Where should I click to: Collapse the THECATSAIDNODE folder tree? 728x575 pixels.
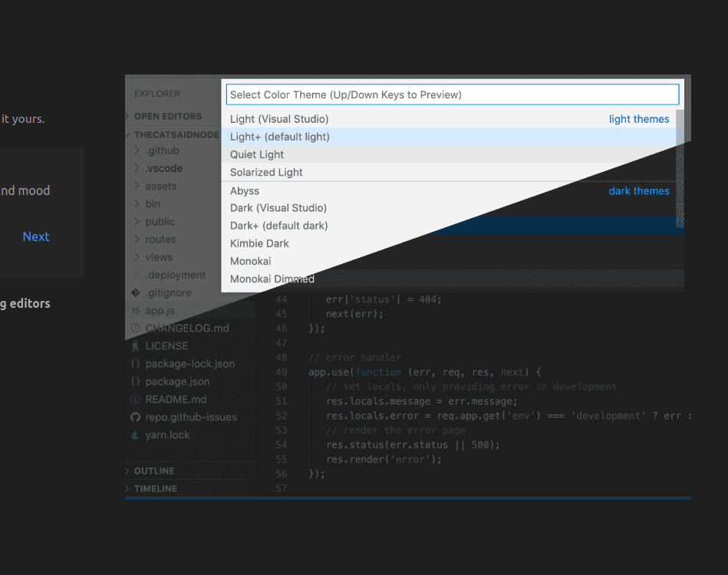(127, 134)
